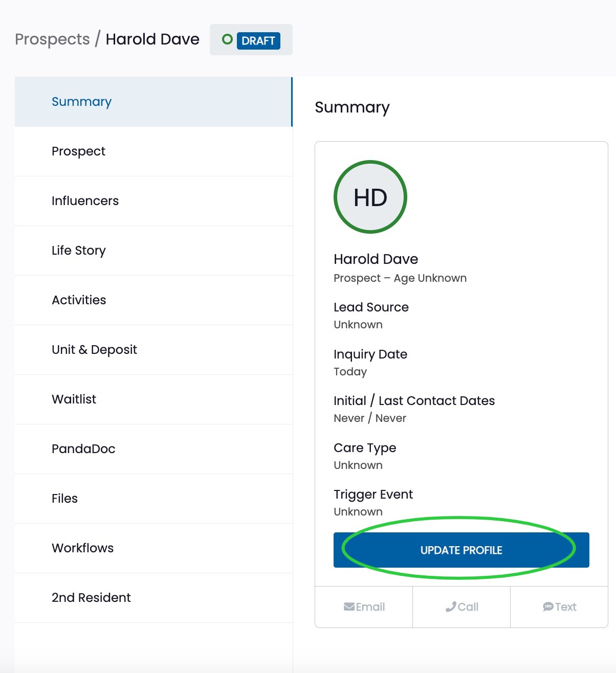Go back to the Prospects breadcrumb link
Viewport: 616px width, 673px height.
pyautogui.click(x=52, y=39)
